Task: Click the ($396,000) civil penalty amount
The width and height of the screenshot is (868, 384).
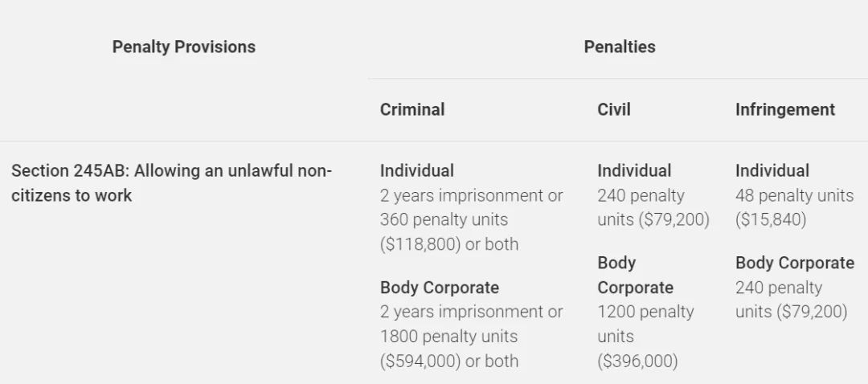Action: [637, 361]
